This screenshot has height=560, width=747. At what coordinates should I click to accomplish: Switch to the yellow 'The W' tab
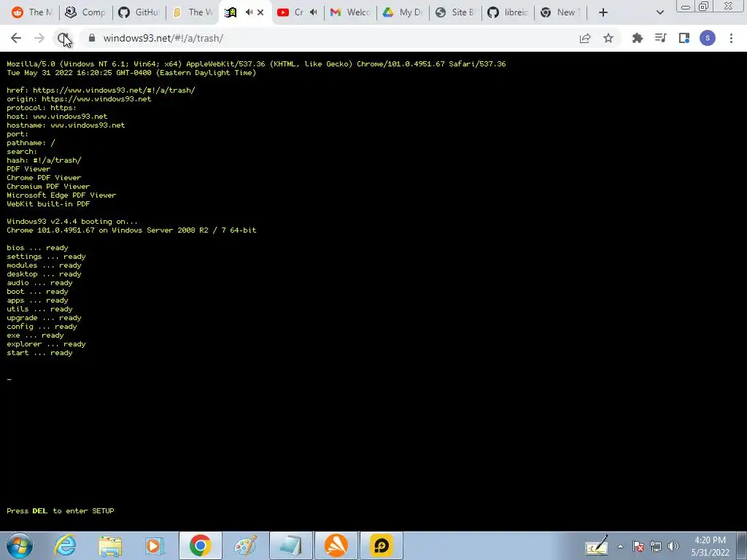pyautogui.click(x=193, y=12)
